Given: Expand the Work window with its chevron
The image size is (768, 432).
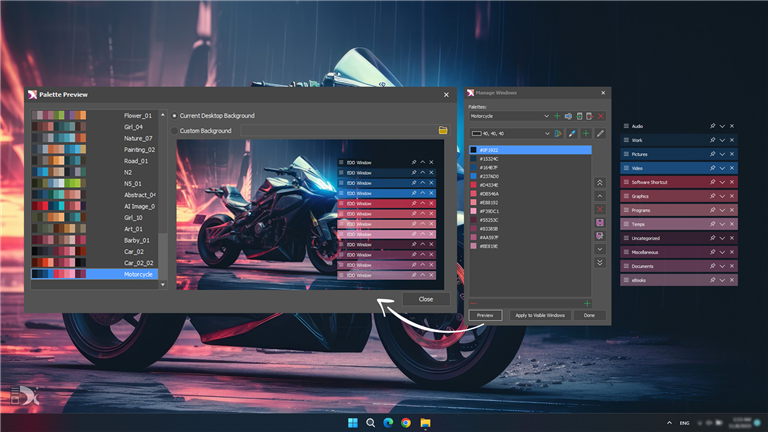Looking at the screenshot, I should pos(722,140).
